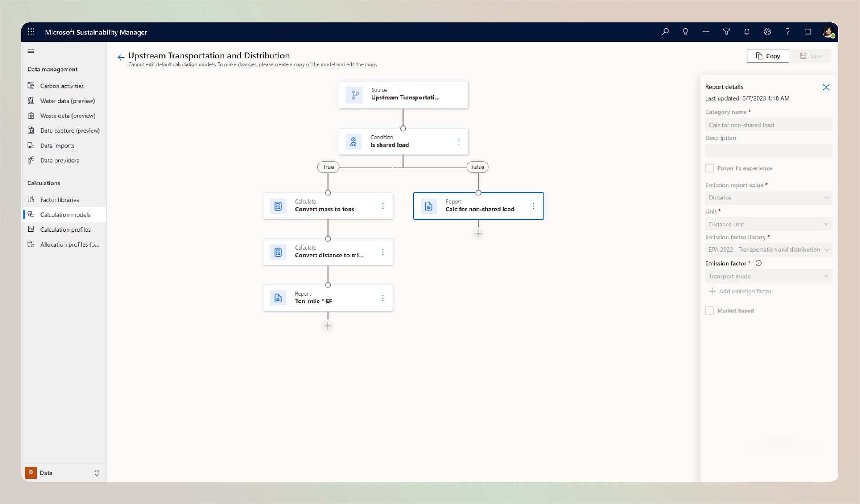The width and height of the screenshot is (860, 504).
Task: Click the Report node icon for Calc for non-shared load
Action: click(x=428, y=205)
